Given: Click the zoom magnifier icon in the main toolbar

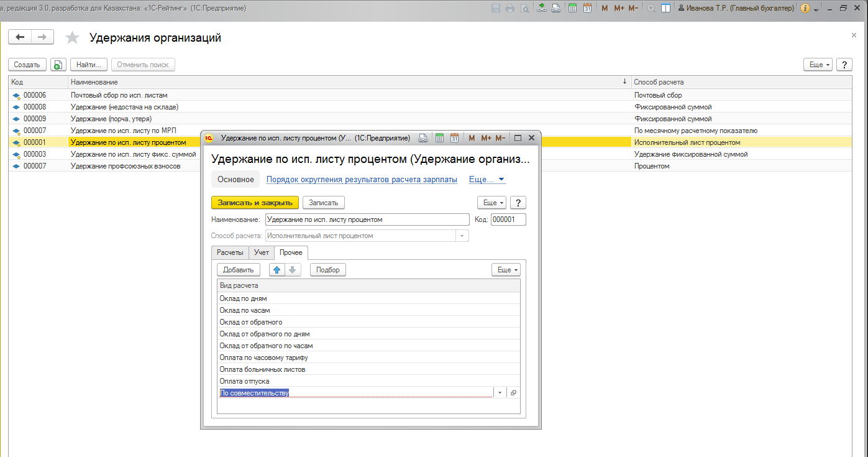Looking at the screenshot, I should click(651, 8).
